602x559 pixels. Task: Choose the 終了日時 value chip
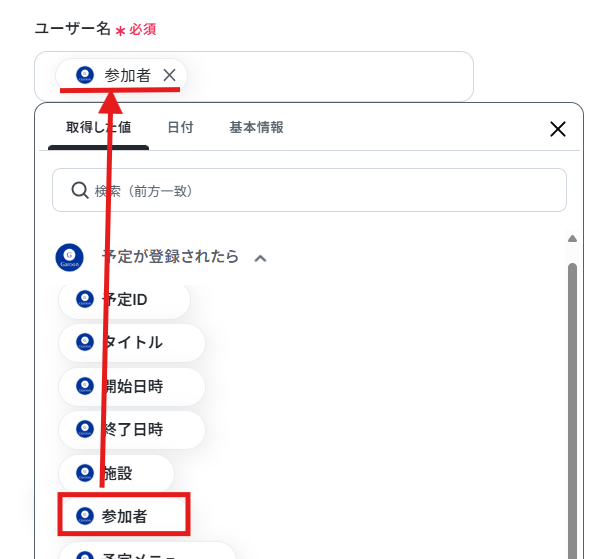132,429
